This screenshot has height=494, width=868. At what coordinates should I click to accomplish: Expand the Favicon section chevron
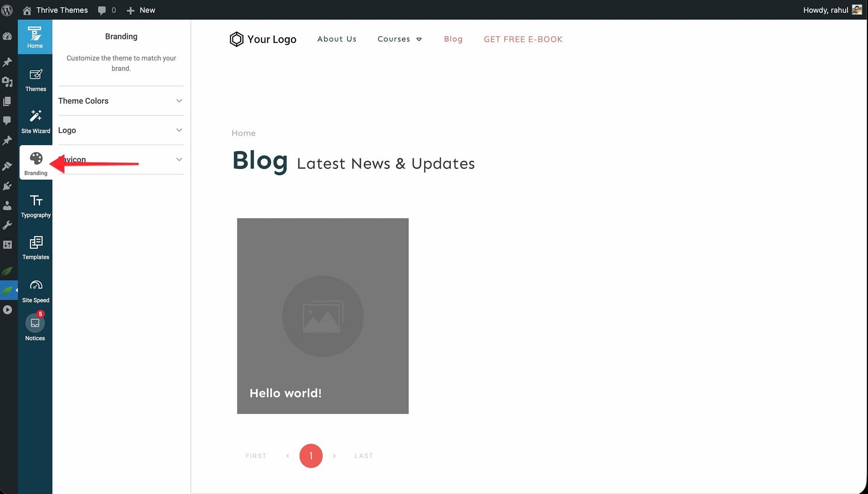click(x=179, y=160)
